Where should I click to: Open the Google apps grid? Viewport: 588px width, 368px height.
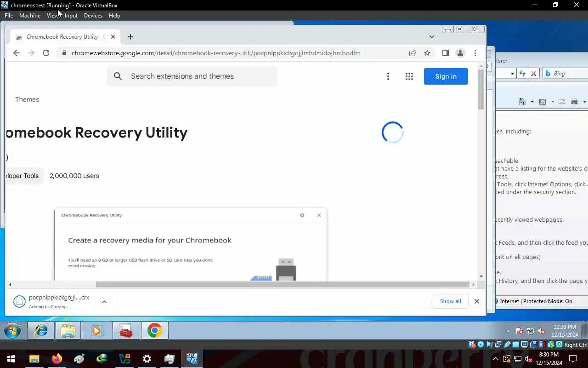[409, 76]
